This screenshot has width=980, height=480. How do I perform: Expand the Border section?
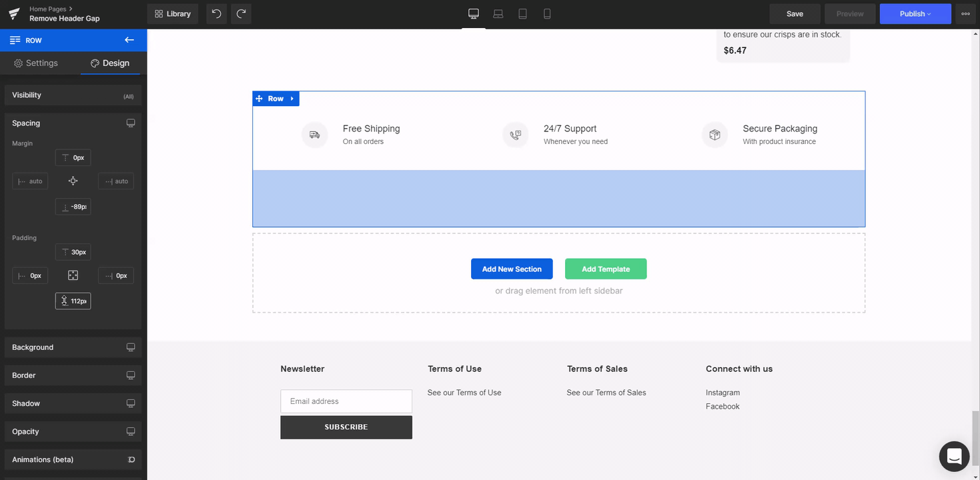coord(73,375)
